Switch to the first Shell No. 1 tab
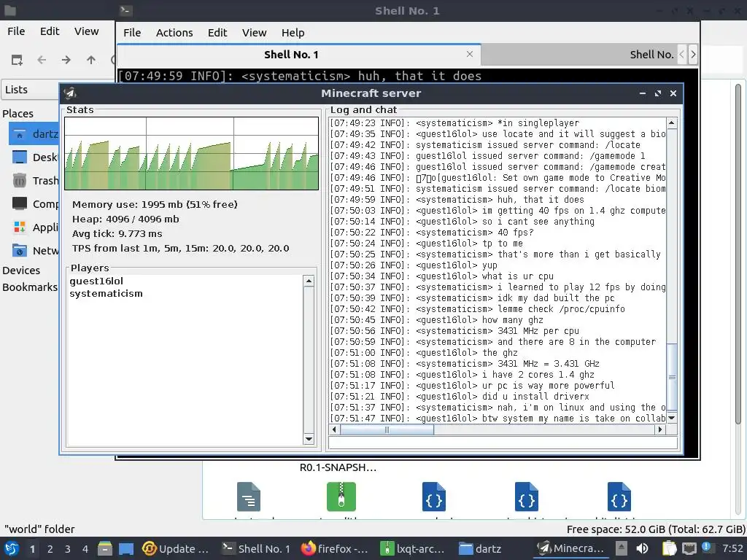 tap(298, 54)
